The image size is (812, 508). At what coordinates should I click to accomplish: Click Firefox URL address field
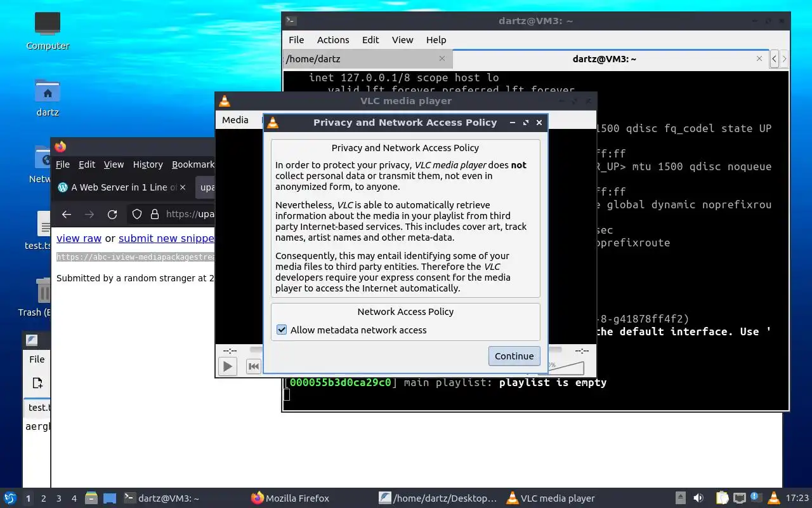pyautogui.click(x=190, y=215)
